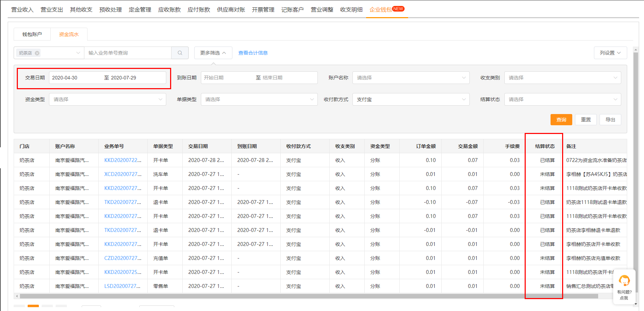Select the 企业钱包 NEW menu item
The image size is (644, 311).
[x=387, y=9]
